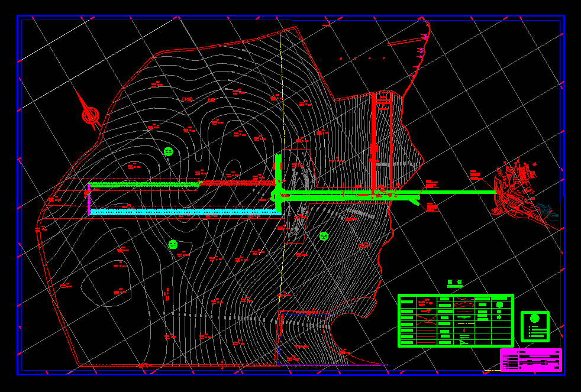581x392 pixels.
Task: Click the green double-line symbol in legend
Action: [x=464, y=318]
